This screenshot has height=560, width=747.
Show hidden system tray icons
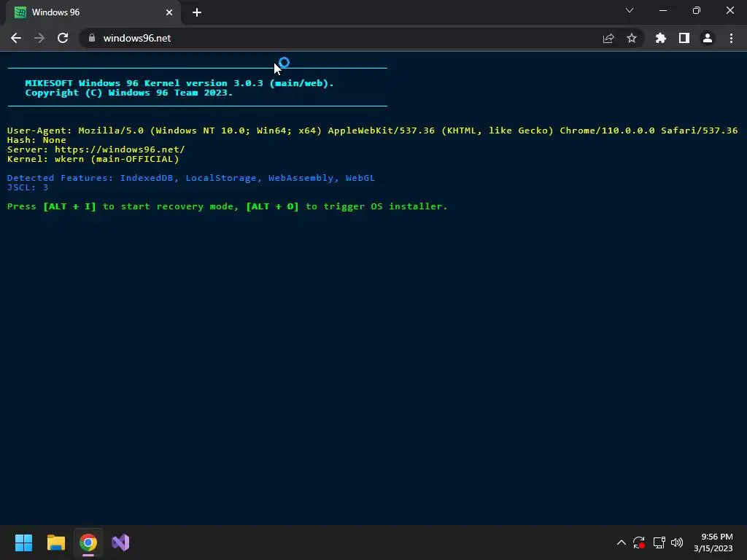pyautogui.click(x=622, y=542)
